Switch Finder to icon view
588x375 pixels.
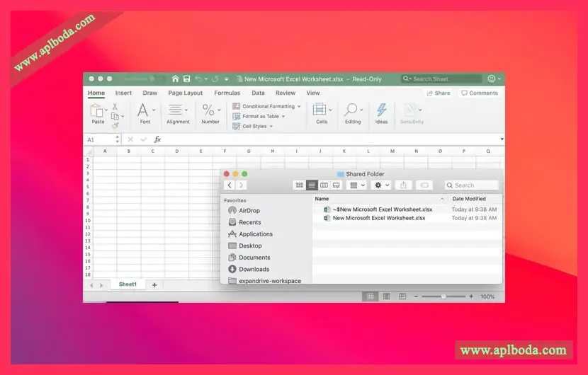pos(299,185)
